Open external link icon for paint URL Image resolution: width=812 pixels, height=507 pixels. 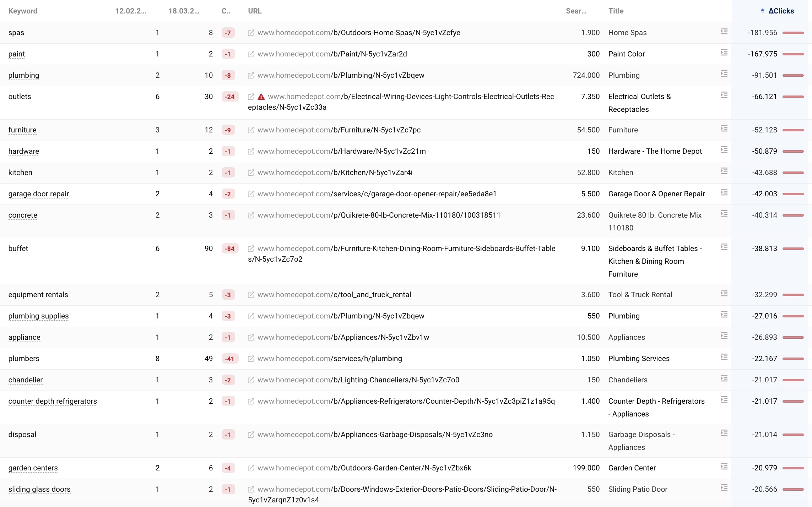251,54
